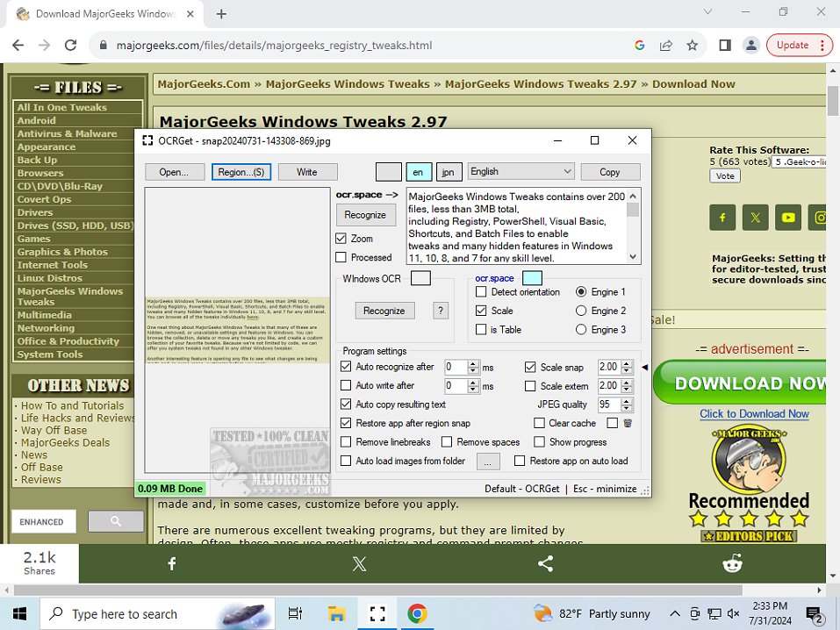Click the Auto write after ms stepper
The image size is (840, 630).
click(473, 386)
